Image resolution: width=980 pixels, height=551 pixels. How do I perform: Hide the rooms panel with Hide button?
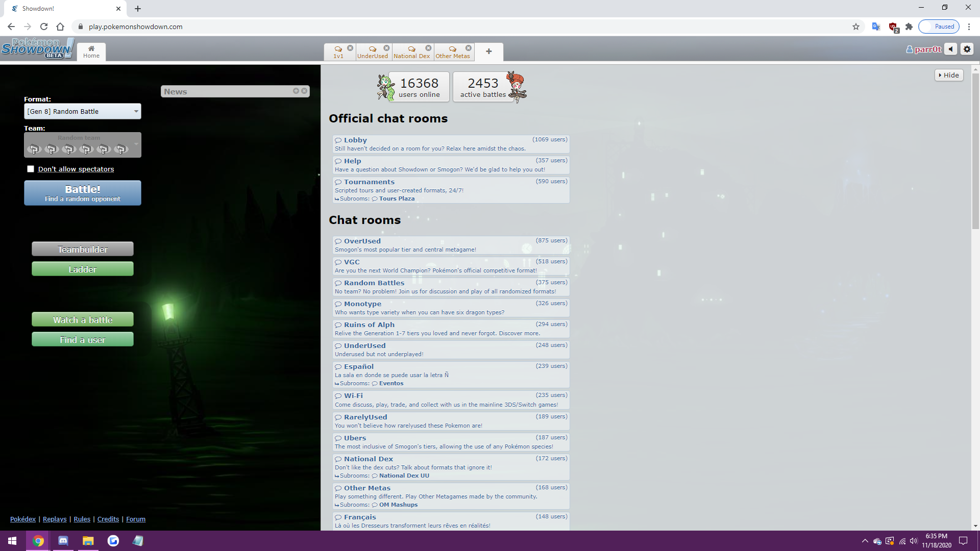tap(949, 75)
